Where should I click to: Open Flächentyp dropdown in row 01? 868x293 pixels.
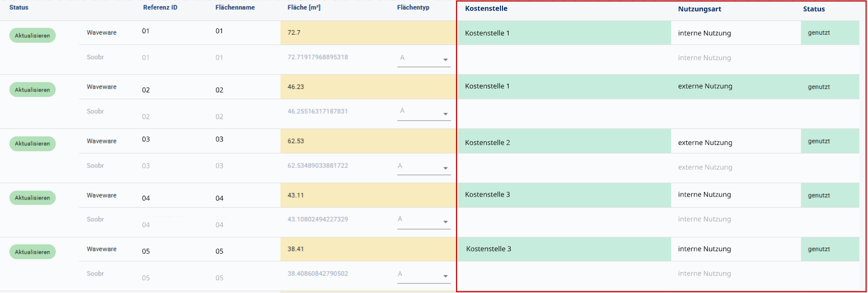424,59
